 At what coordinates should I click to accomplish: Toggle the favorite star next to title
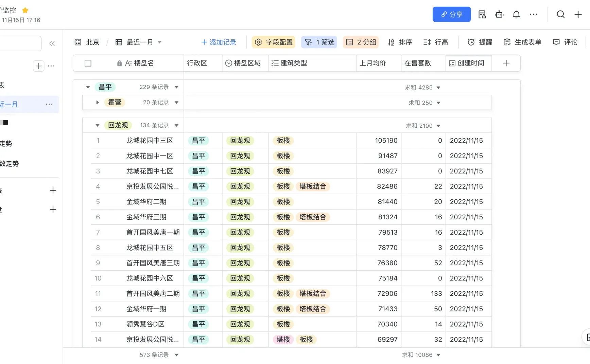pos(25,10)
